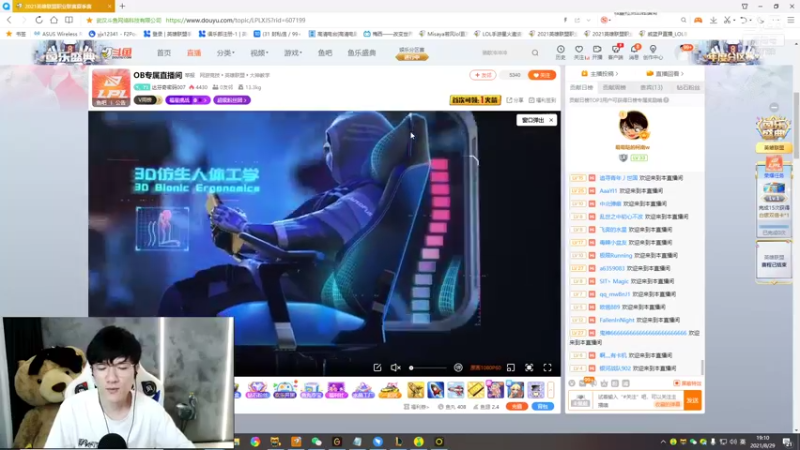This screenshot has width=800, height=450.
Task: Collapse the right floating widget with the minus icon
Action: click(774, 107)
